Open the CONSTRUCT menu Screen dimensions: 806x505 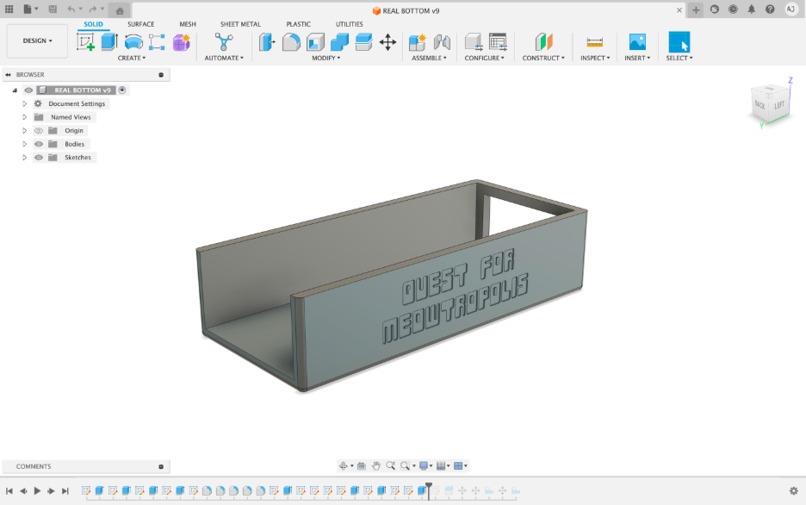coord(543,58)
